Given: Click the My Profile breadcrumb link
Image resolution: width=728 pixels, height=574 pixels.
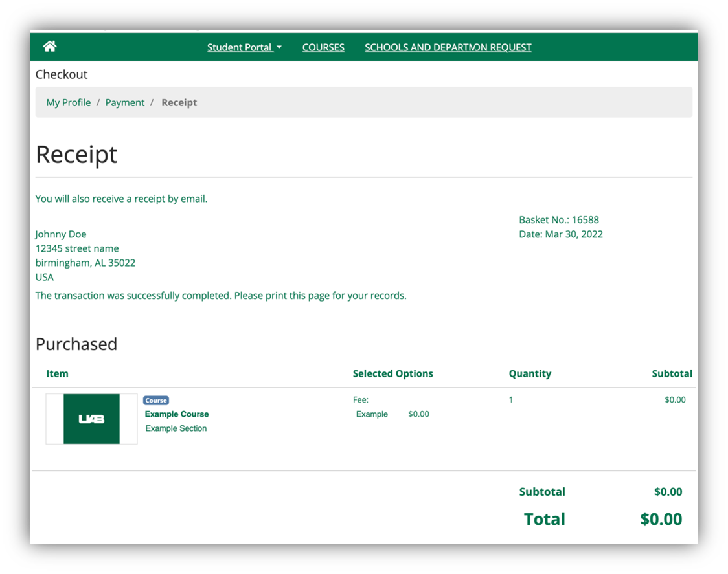Looking at the screenshot, I should [x=68, y=102].
